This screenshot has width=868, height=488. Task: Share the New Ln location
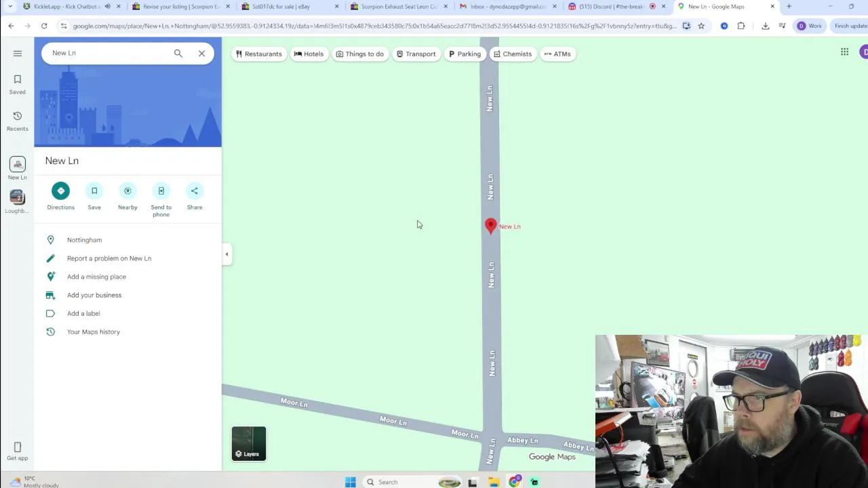[x=195, y=197]
